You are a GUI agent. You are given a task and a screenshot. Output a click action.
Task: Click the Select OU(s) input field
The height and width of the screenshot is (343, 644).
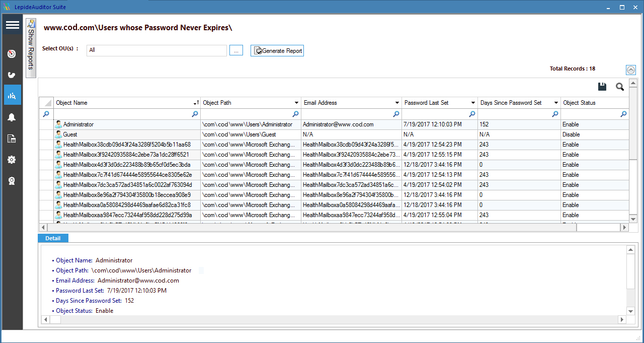(x=156, y=50)
